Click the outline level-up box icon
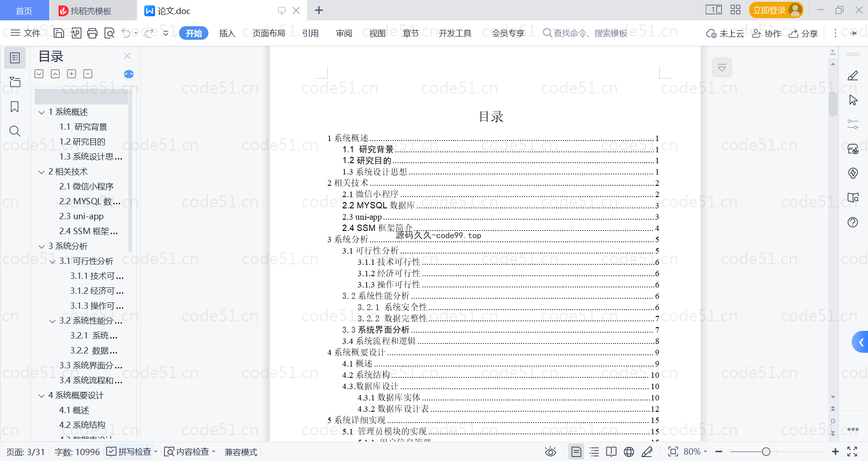The height and width of the screenshot is (461, 868). point(55,74)
